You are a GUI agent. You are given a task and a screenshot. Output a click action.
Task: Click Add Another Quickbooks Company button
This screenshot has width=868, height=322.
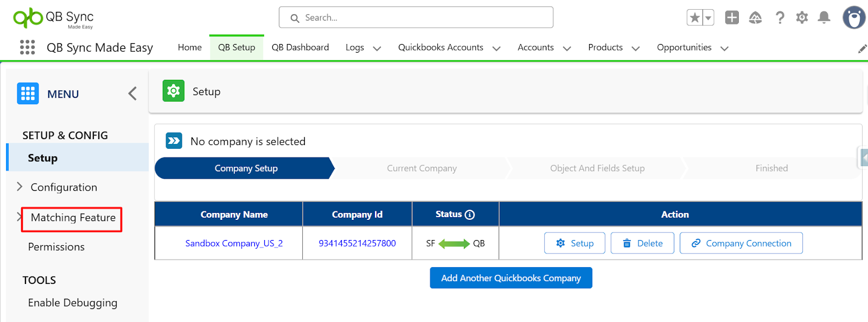[510, 278]
